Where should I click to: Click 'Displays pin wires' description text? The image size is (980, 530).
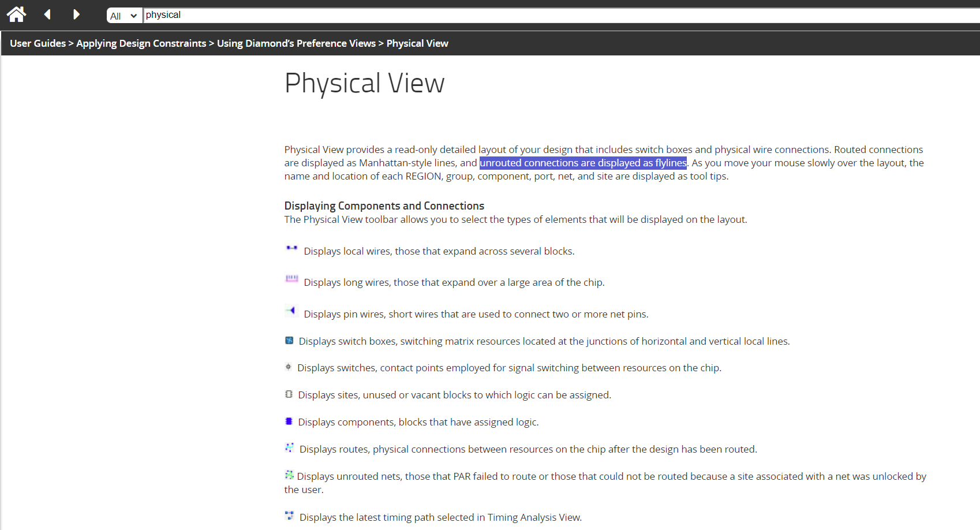click(x=476, y=314)
